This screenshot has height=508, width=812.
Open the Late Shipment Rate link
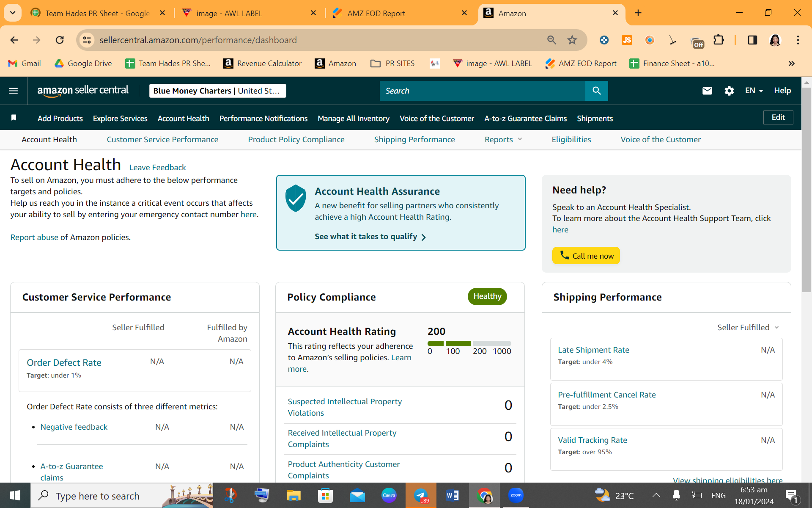point(593,350)
